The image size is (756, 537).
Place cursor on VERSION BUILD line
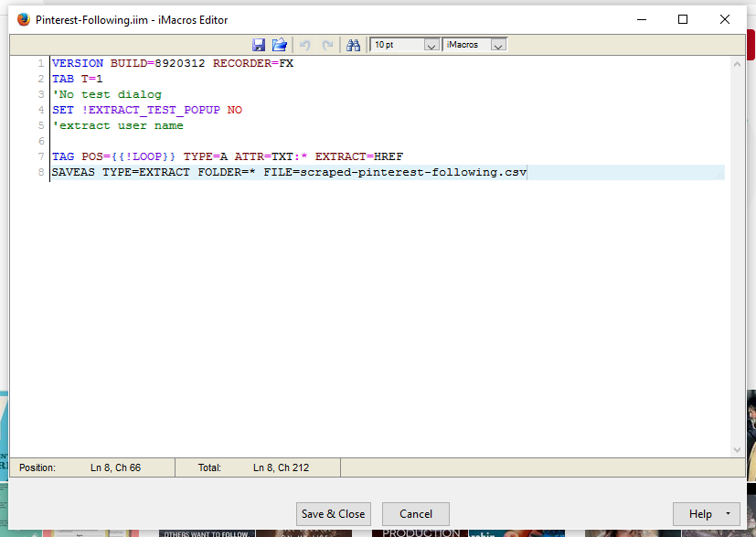click(173, 64)
